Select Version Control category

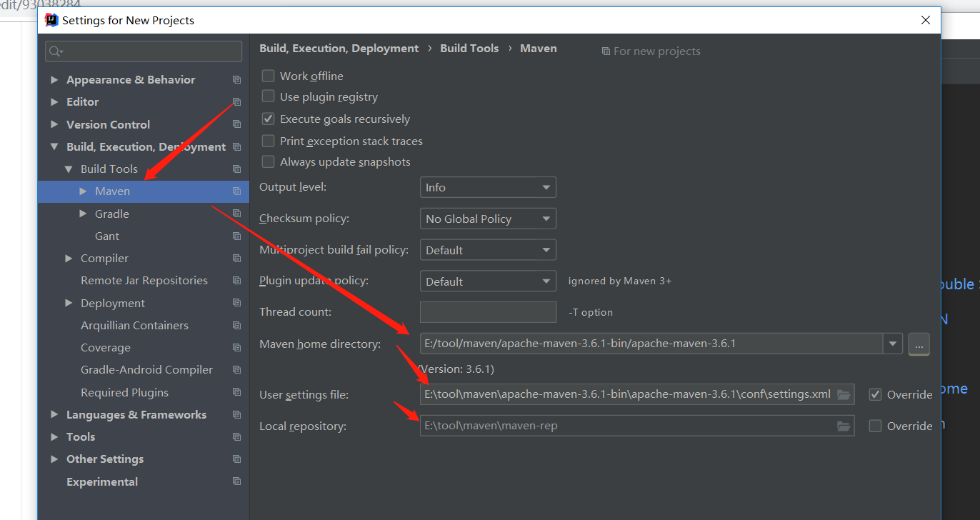tap(108, 124)
